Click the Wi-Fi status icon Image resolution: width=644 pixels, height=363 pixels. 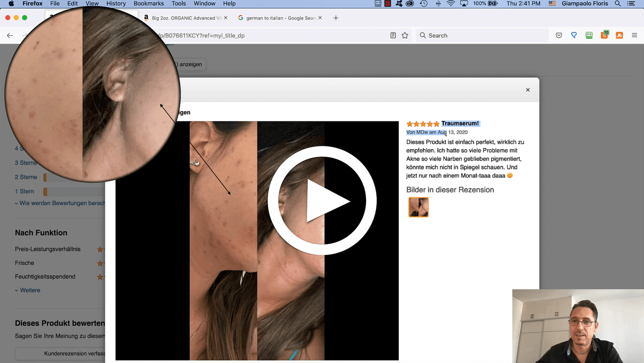(x=451, y=4)
